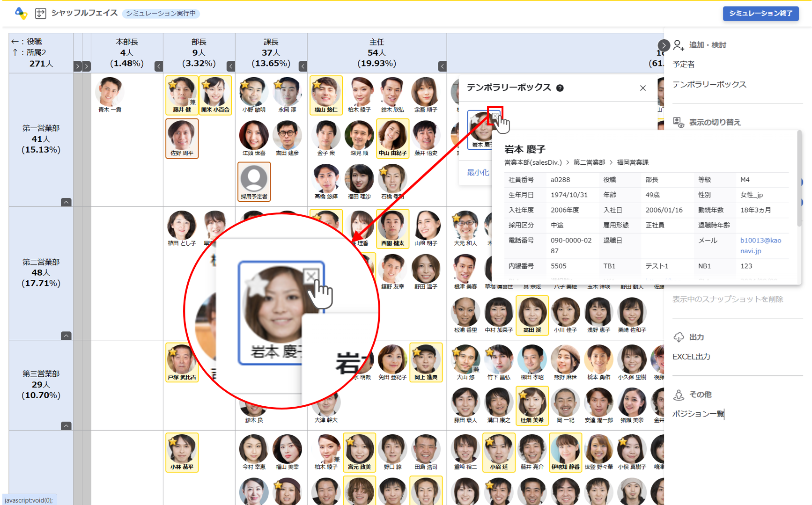Viewport: 812px width, 505px height.
Task: Select the 採用予定者 placeholder card
Action: (254, 182)
